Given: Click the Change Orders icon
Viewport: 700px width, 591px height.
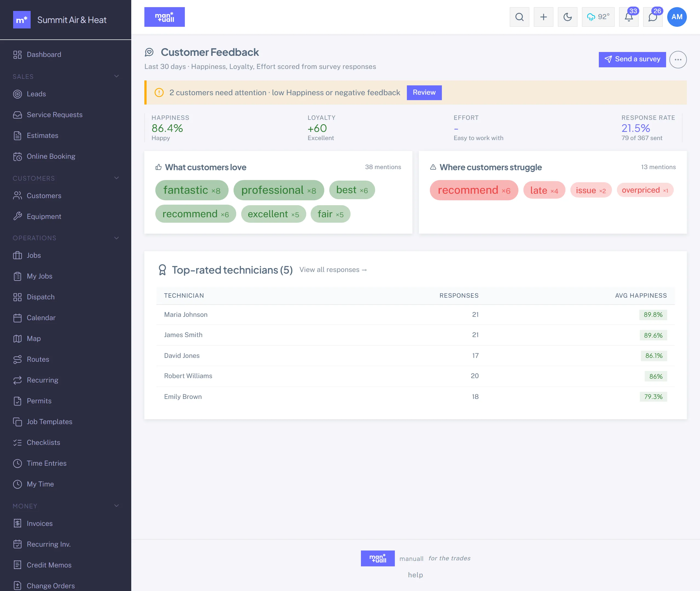Looking at the screenshot, I should (x=17, y=586).
